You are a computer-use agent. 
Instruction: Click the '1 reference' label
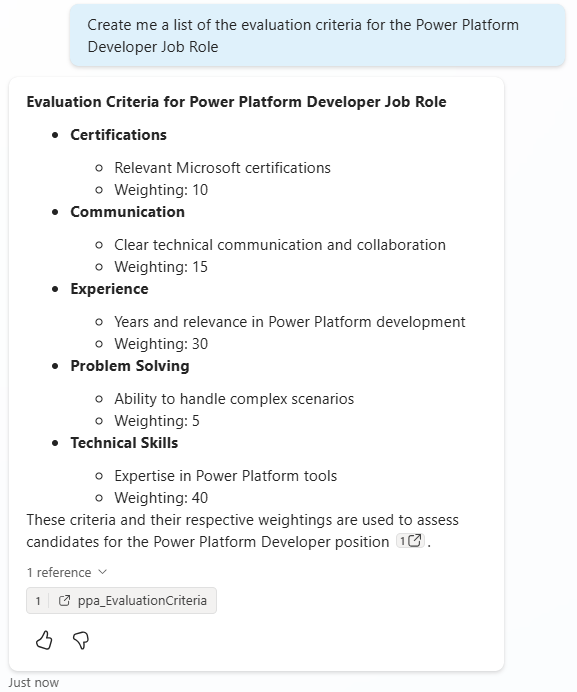coord(59,572)
